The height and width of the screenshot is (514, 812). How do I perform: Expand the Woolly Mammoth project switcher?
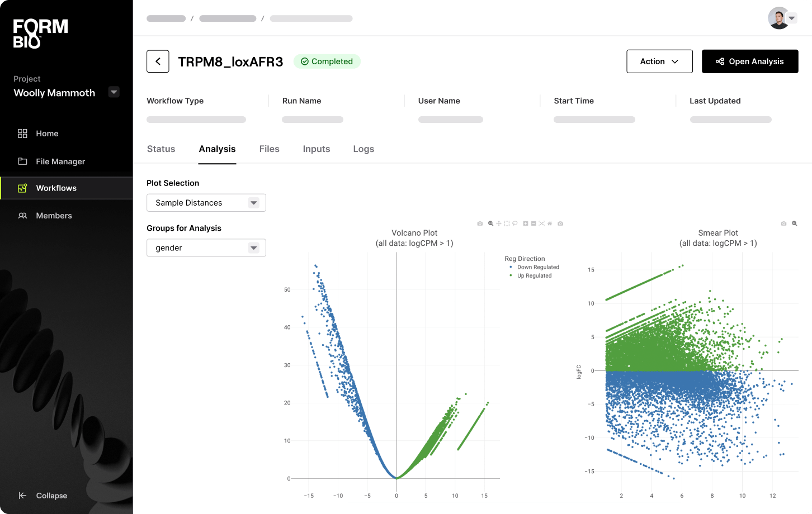click(x=114, y=92)
